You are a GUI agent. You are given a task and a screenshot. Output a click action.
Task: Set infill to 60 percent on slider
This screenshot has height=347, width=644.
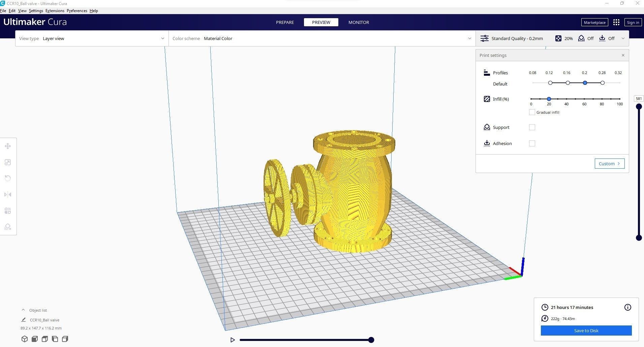584,99
